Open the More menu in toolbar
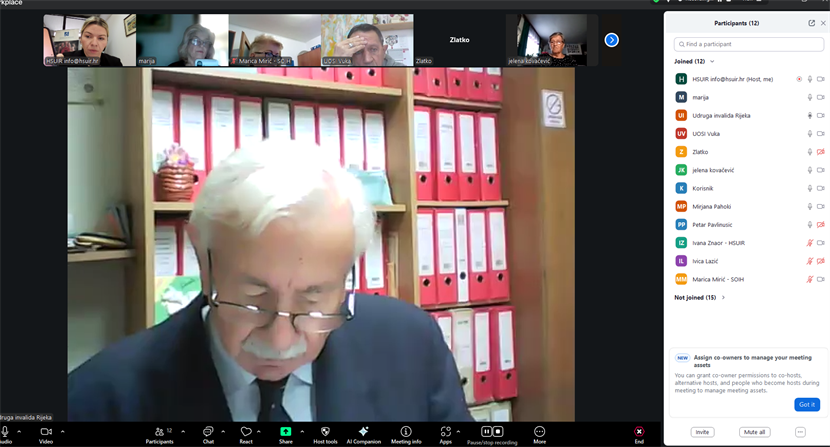Image resolution: width=830 pixels, height=447 pixels. pos(540,432)
